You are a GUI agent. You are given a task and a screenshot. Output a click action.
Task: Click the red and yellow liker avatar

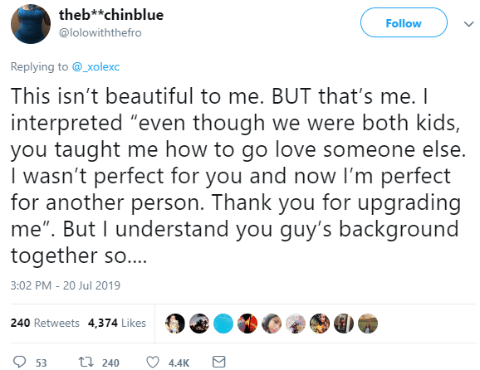coord(247,323)
